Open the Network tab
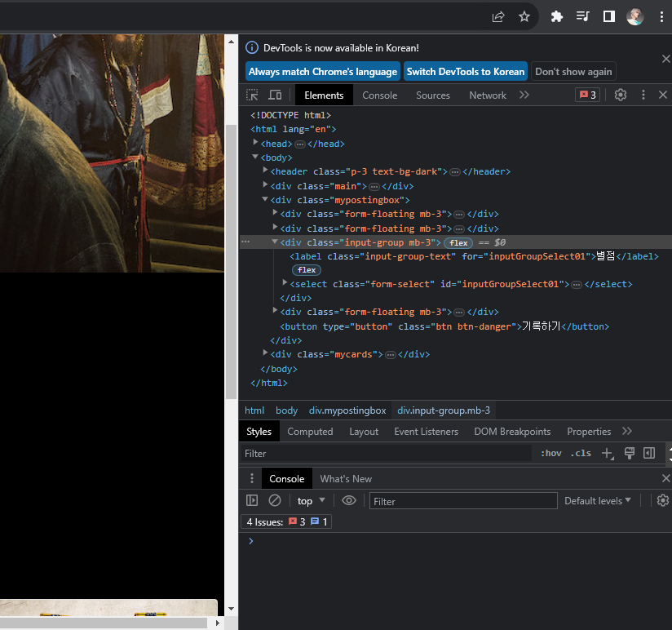The image size is (672, 630). coord(488,95)
